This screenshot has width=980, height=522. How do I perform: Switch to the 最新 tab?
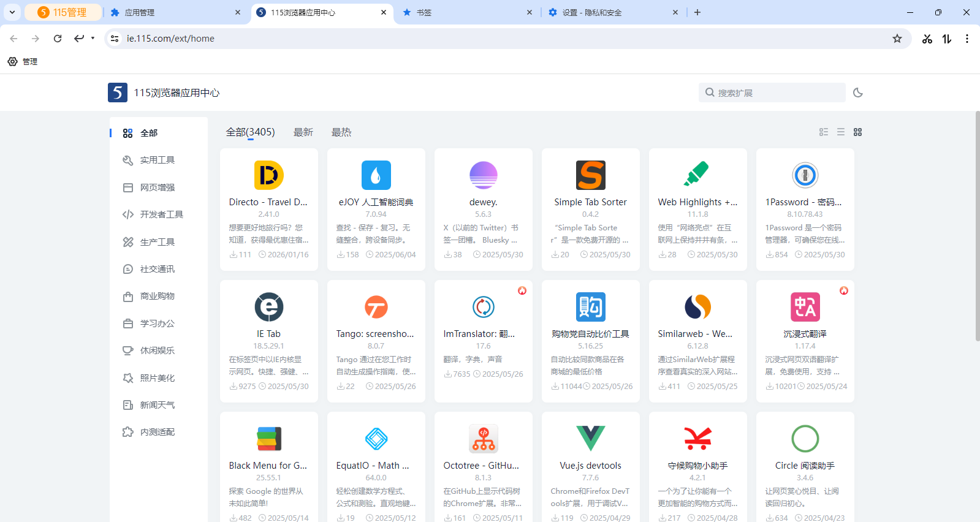[x=303, y=132]
